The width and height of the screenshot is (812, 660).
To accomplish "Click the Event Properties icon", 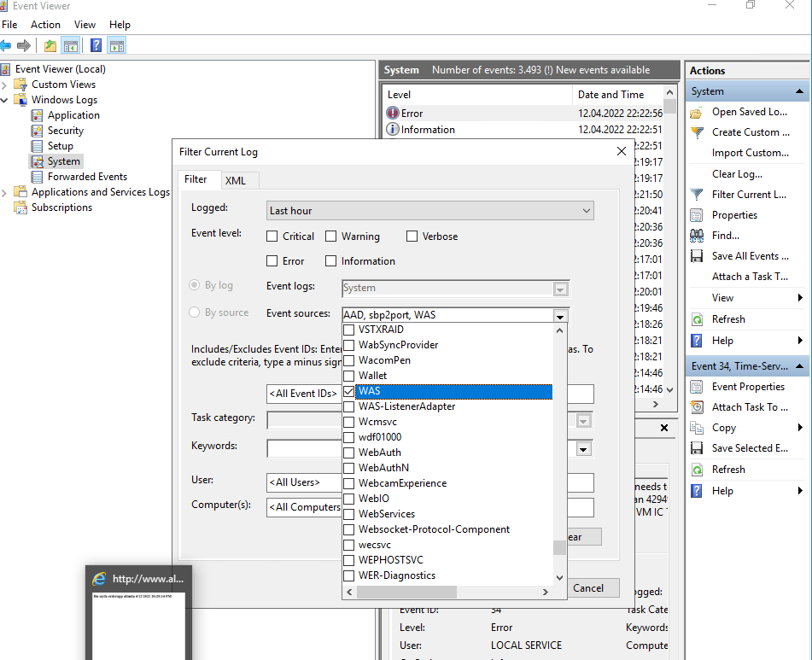I will [697, 387].
